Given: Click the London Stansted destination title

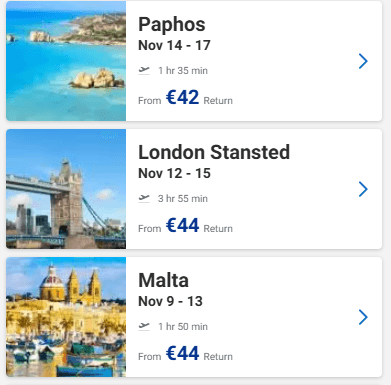Looking at the screenshot, I should [214, 152].
